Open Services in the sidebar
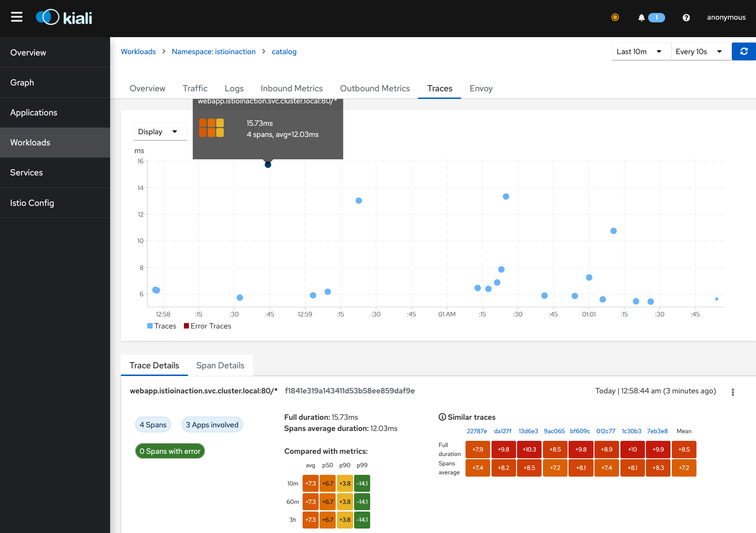756x533 pixels. point(55,172)
